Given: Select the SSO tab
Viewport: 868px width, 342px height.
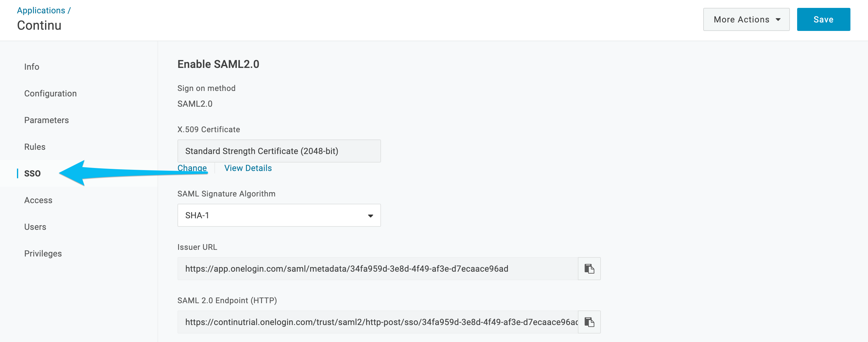Looking at the screenshot, I should (x=32, y=173).
